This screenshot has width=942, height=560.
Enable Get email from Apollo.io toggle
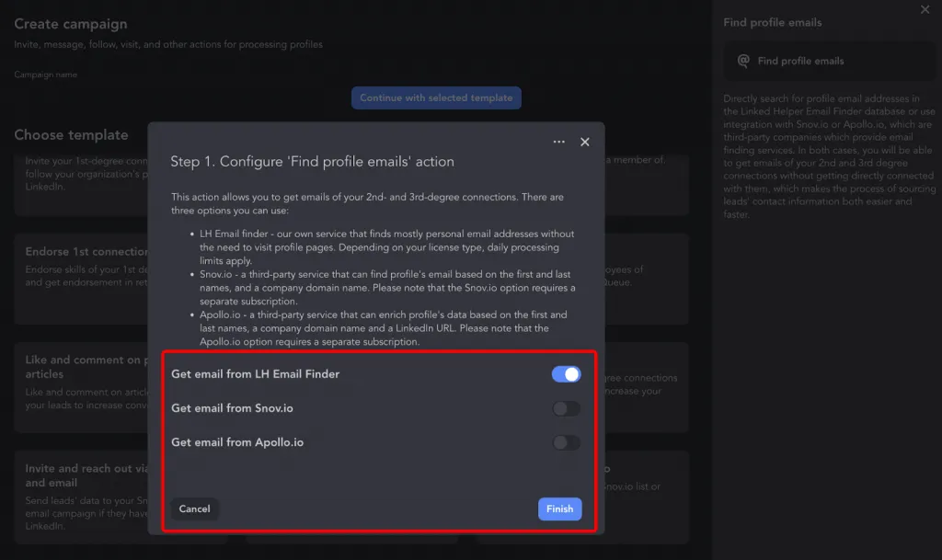click(566, 442)
